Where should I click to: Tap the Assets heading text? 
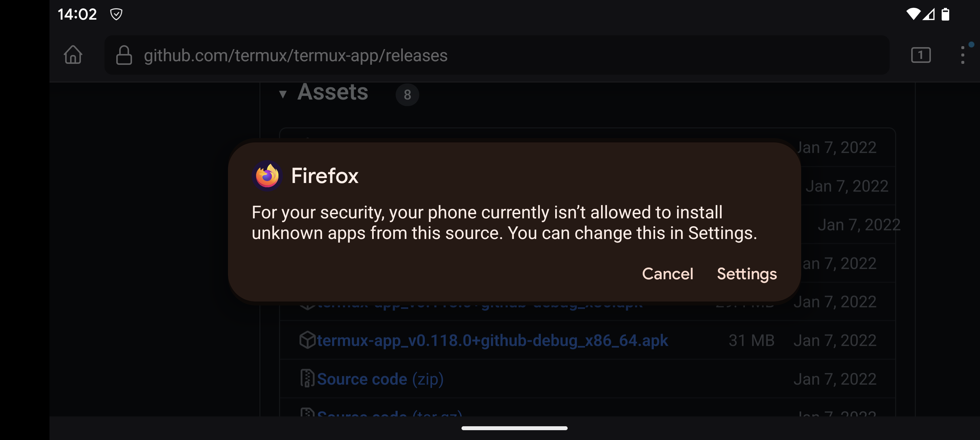tap(332, 92)
